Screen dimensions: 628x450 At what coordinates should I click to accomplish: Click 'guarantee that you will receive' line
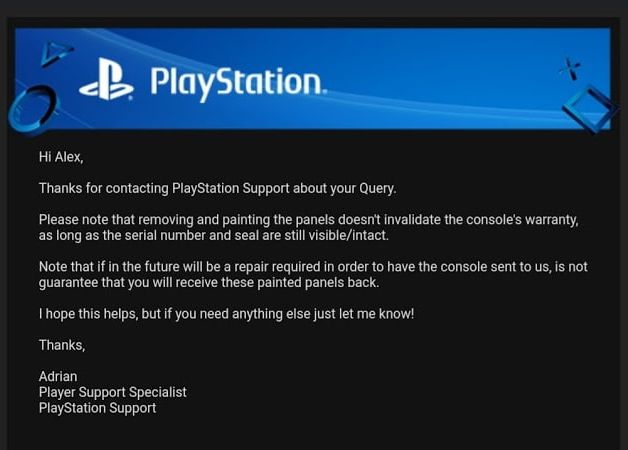(209, 283)
